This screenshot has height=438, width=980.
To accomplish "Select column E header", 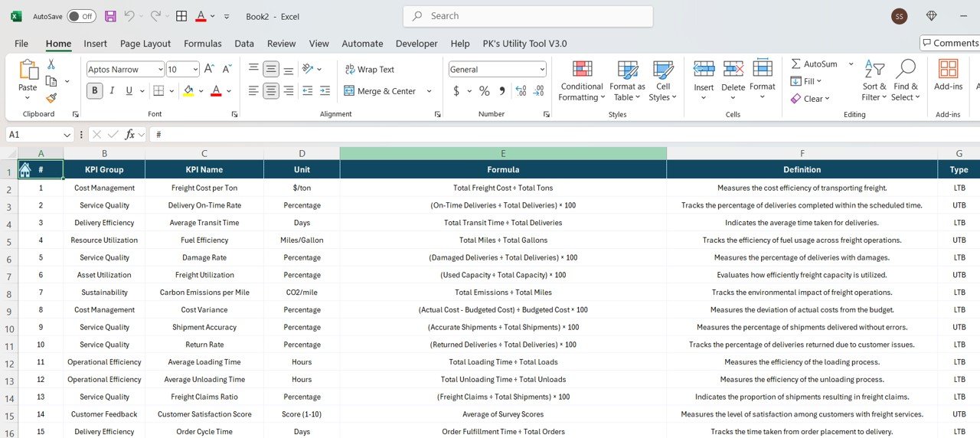I will tap(503, 153).
